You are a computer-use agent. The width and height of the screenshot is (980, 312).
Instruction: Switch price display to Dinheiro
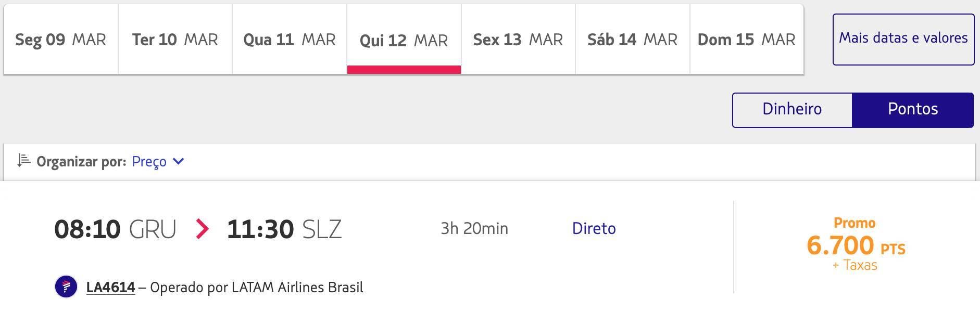click(x=792, y=110)
